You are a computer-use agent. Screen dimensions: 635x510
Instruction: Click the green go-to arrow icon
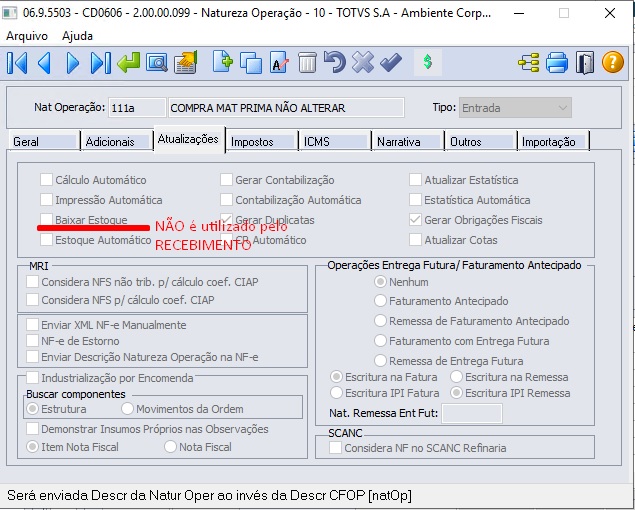(128, 62)
